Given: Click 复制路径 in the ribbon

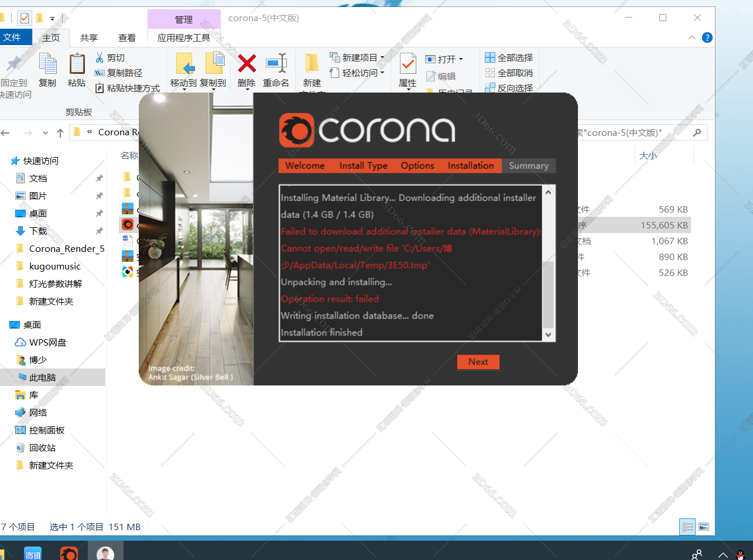Looking at the screenshot, I should click(x=118, y=73).
